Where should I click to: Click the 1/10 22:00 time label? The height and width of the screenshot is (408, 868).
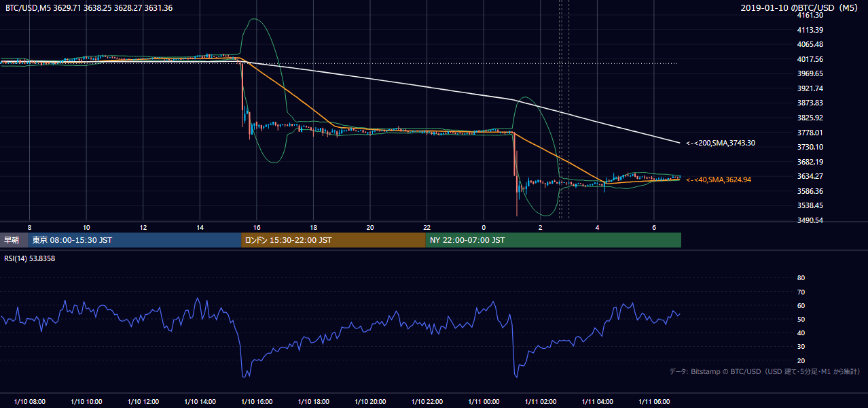click(x=427, y=402)
